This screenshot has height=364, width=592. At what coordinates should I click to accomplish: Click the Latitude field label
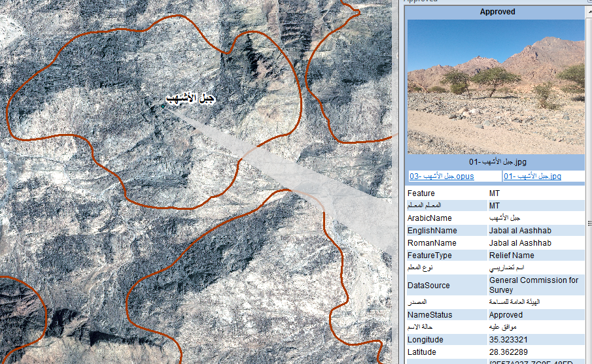coord(422,352)
